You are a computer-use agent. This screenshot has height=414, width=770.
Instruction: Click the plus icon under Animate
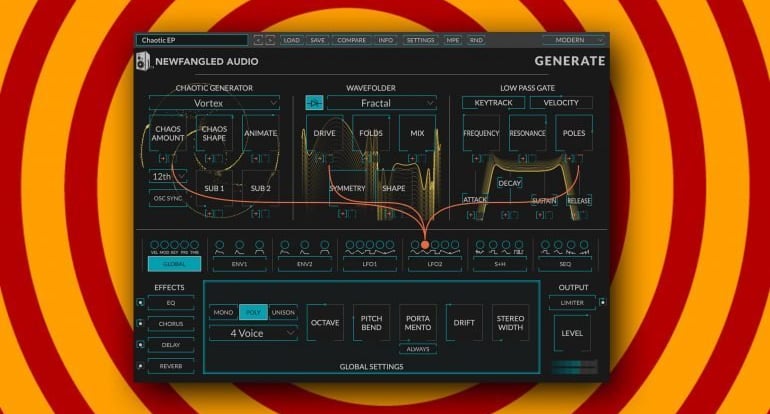tap(255, 158)
